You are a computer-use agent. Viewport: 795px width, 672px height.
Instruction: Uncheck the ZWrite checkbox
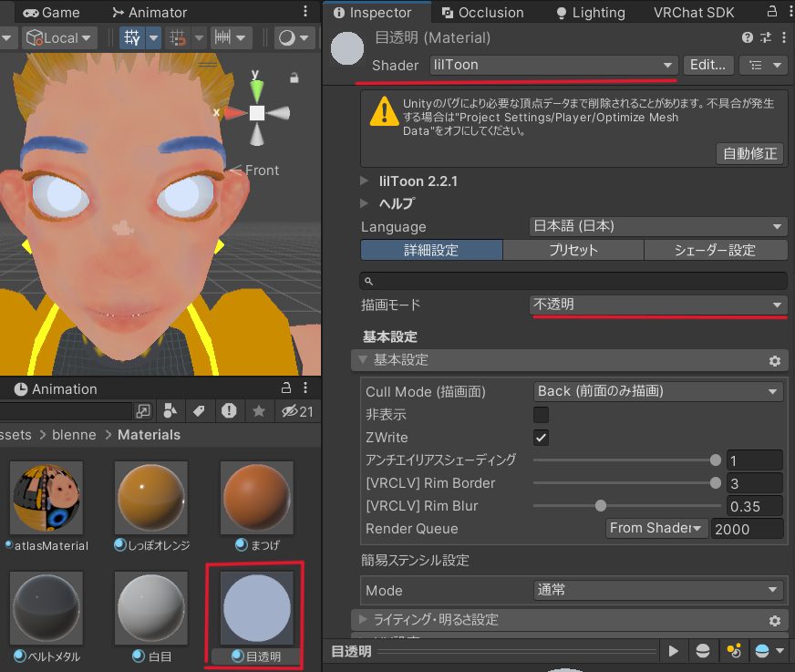(542, 438)
